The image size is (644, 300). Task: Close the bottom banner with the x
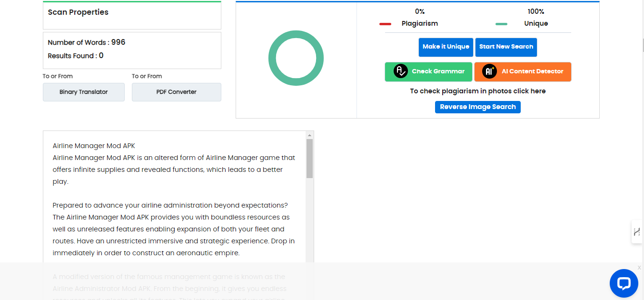(x=639, y=268)
